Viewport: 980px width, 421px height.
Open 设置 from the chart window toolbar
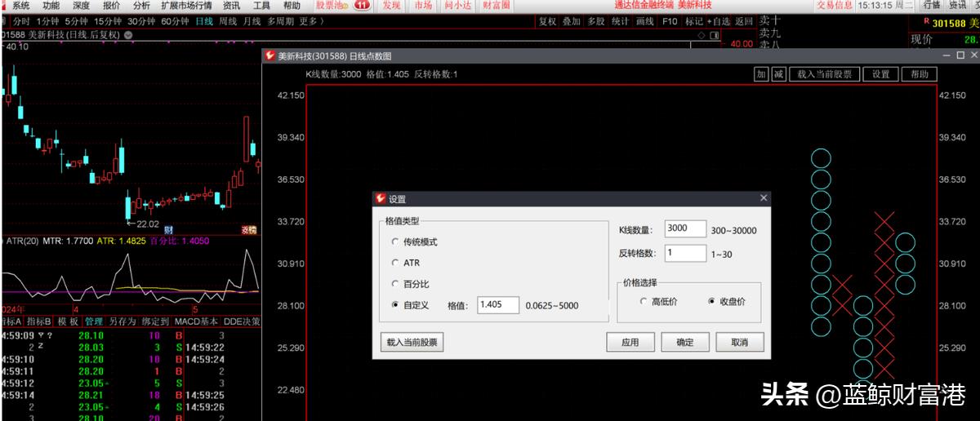tap(880, 74)
